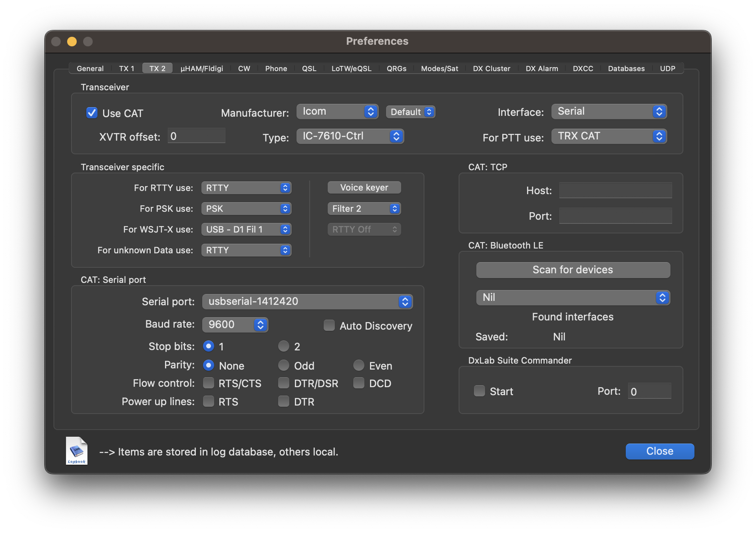Click the CAT TCP Host field
This screenshot has width=756, height=533.
click(615, 191)
